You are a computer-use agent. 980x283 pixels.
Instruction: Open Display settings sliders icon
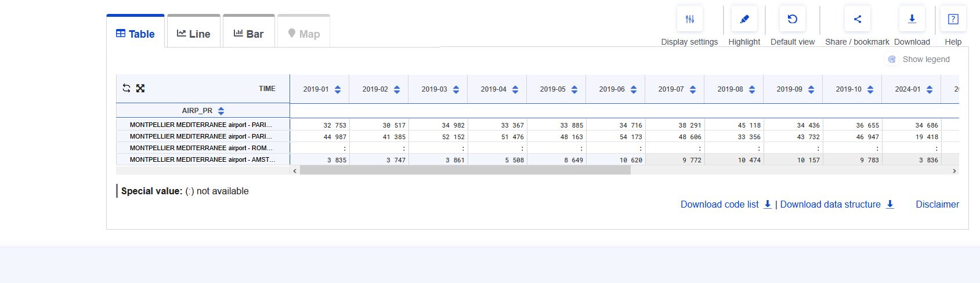689,19
